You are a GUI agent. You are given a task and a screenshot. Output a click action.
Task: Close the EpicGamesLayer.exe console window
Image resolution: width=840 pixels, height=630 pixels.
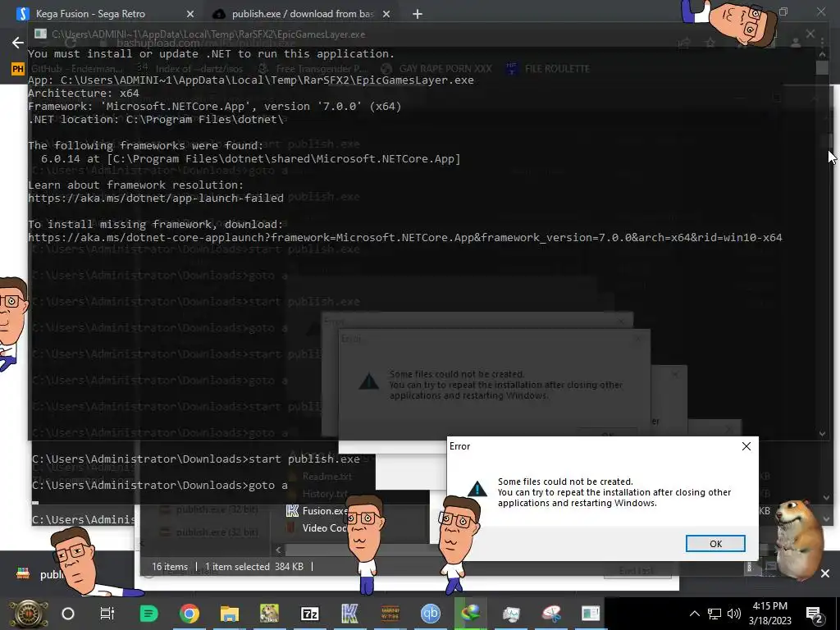[810, 34]
